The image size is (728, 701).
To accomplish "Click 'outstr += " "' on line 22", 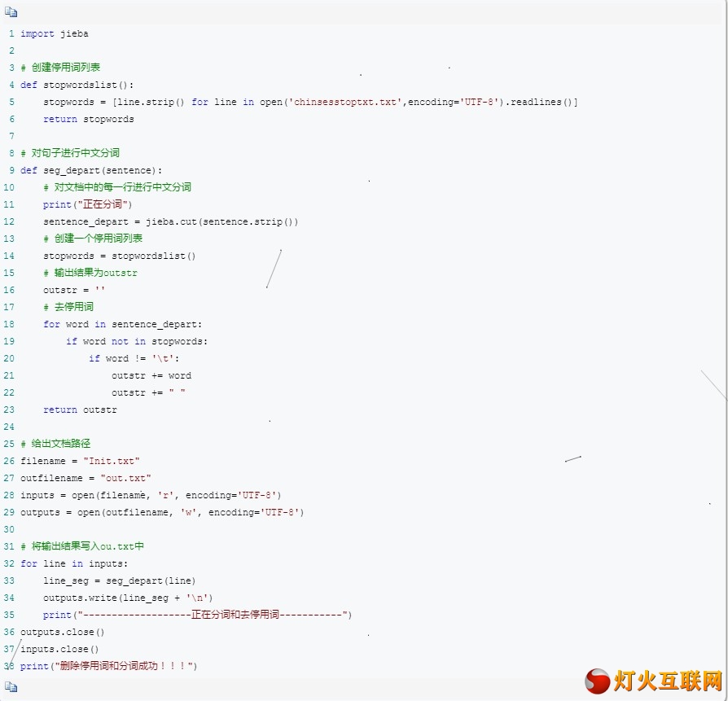I will point(148,392).
